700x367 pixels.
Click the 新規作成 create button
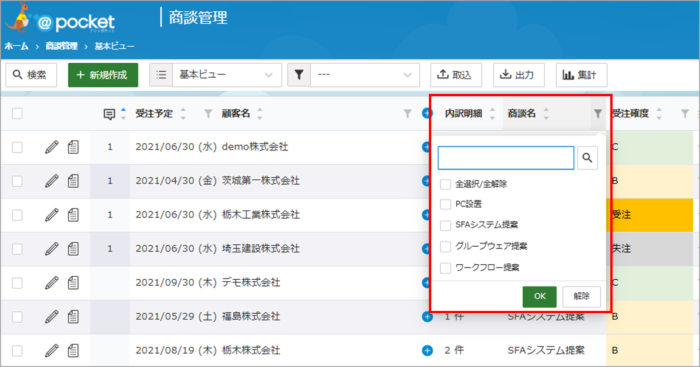coord(103,75)
